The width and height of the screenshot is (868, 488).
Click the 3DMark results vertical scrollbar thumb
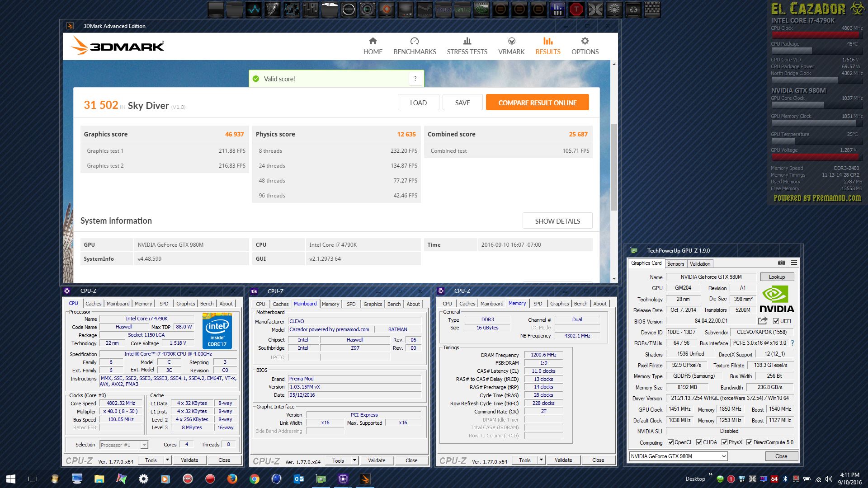tap(614, 167)
